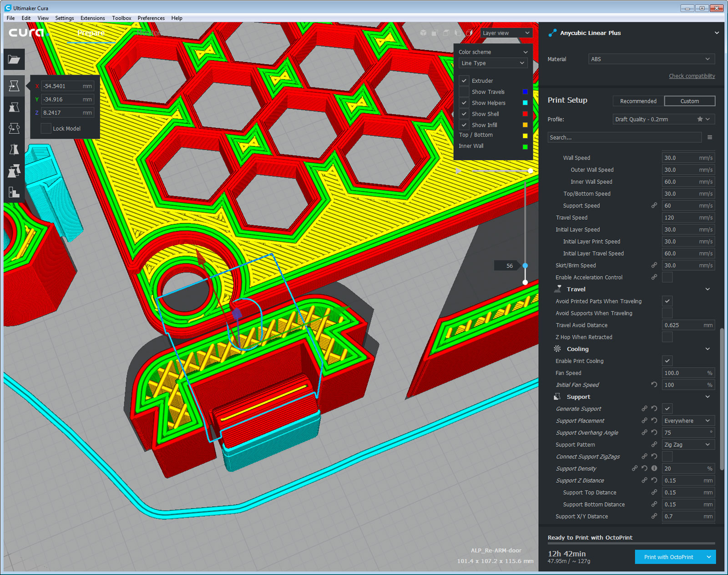Viewport: 728px width, 575px height.
Task: Reset the Connect Support ZigZags setting
Action: 654,456
